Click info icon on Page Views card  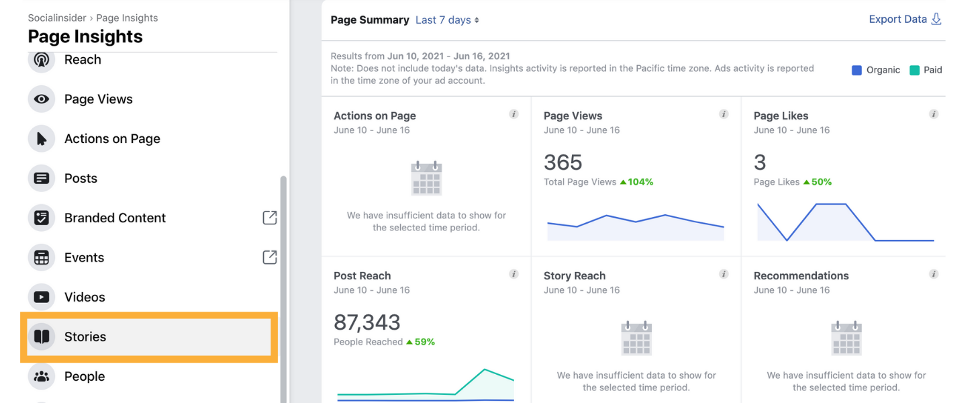pyautogui.click(x=724, y=114)
